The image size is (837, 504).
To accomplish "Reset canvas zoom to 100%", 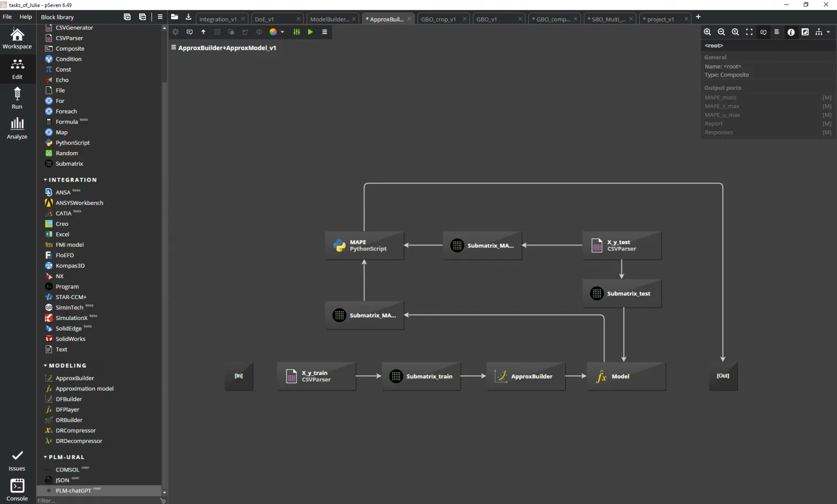I will click(735, 32).
